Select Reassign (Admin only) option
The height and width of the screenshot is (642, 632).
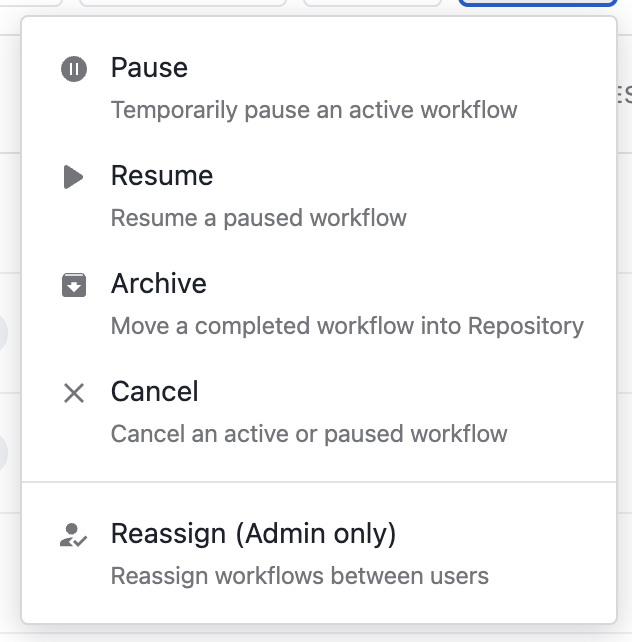(319, 554)
